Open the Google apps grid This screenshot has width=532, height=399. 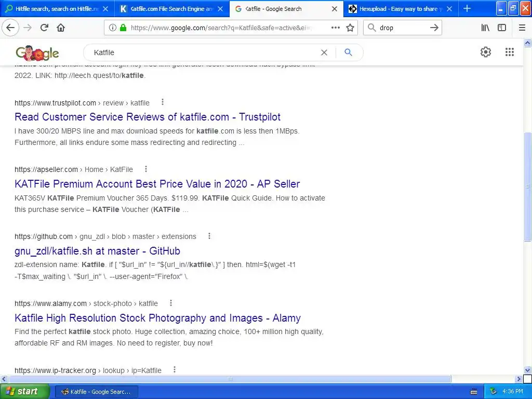[509, 52]
